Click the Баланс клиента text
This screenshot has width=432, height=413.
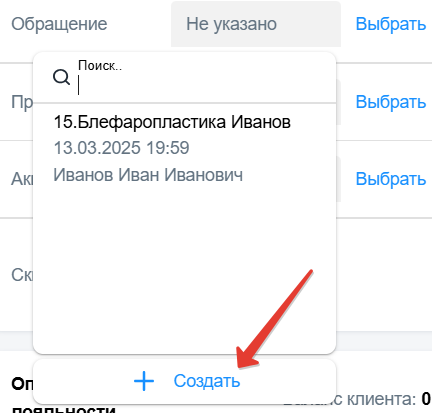[x=350, y=399]
